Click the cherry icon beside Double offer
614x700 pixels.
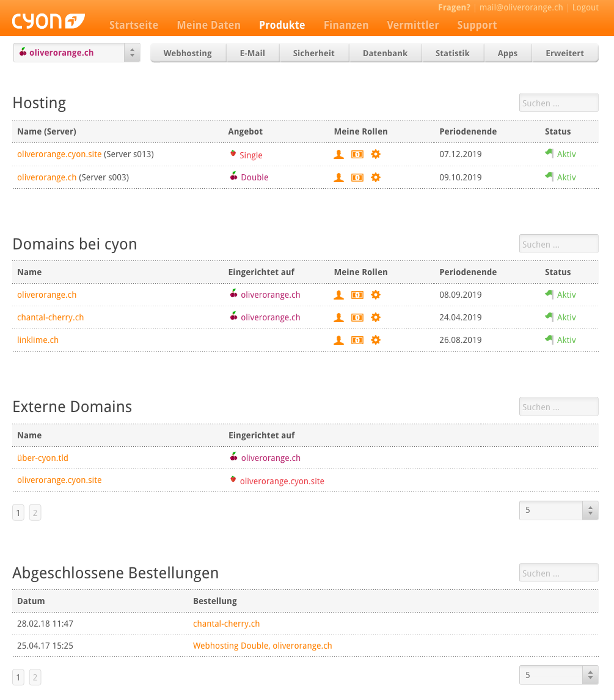point(233,176)
